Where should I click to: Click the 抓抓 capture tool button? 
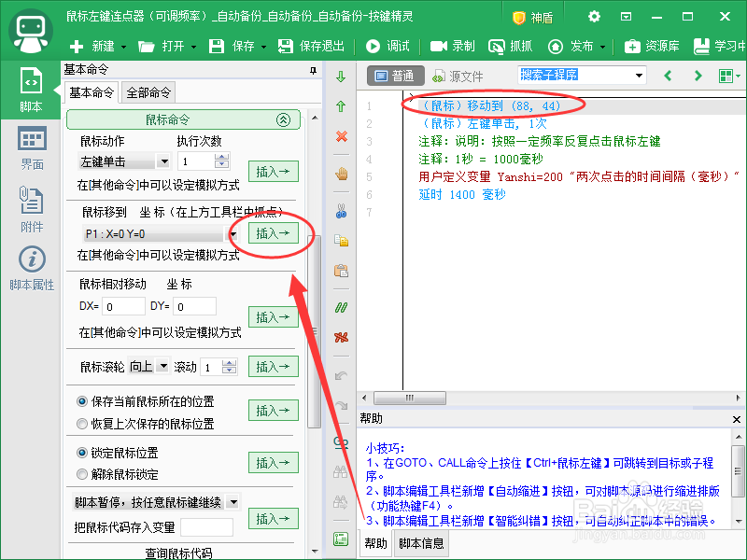(510, 46)
